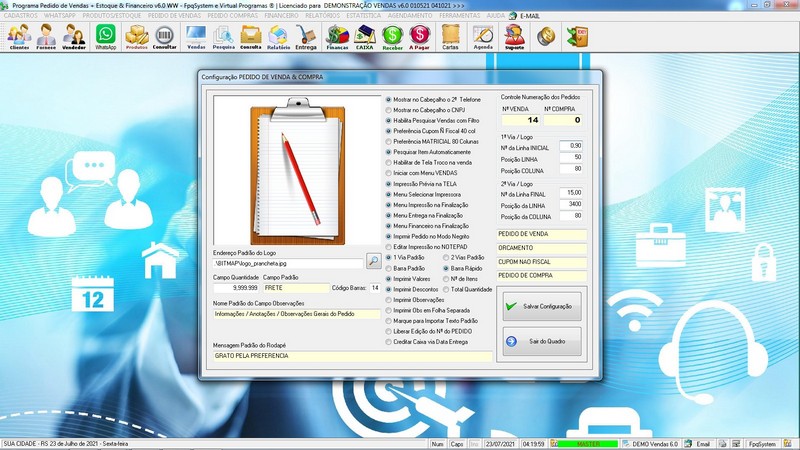Launch the WhatsApp toolbar icon

[x=106, y=37]
